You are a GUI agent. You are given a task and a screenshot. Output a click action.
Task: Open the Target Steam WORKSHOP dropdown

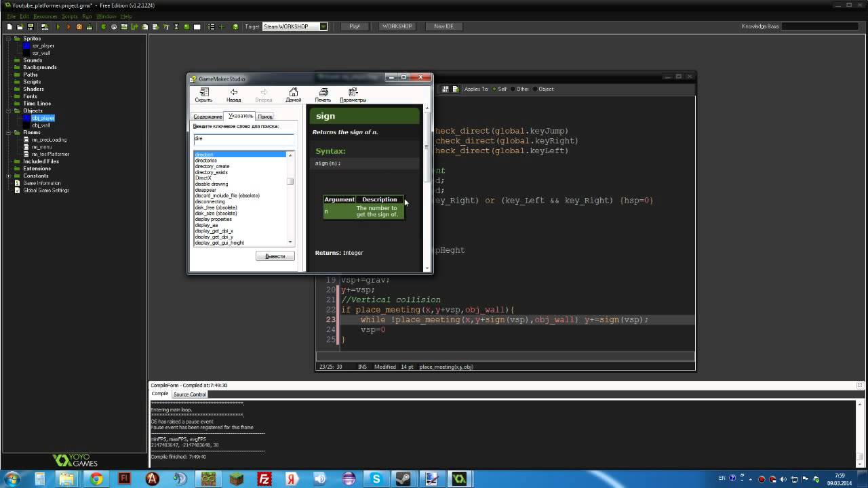(x=323, y=26)
